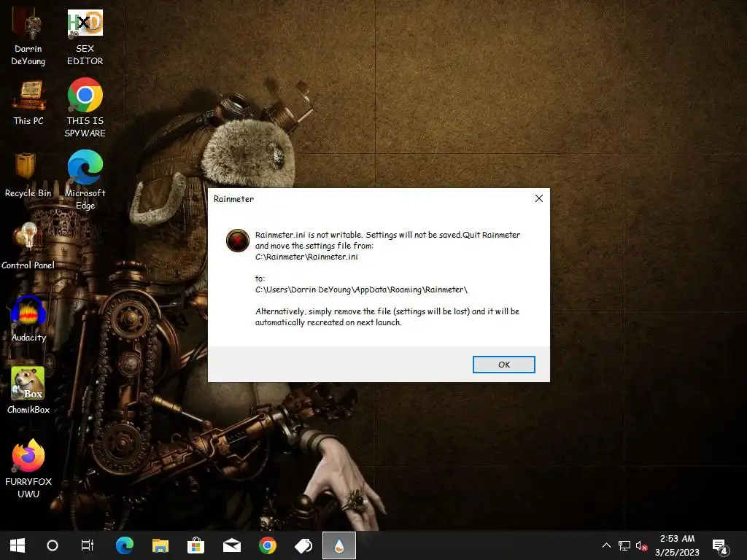Click the AppData\Roaming\Rainmeter destination path text
The width and height of the screenshot is (747, 560).
(x=361, y=289)
